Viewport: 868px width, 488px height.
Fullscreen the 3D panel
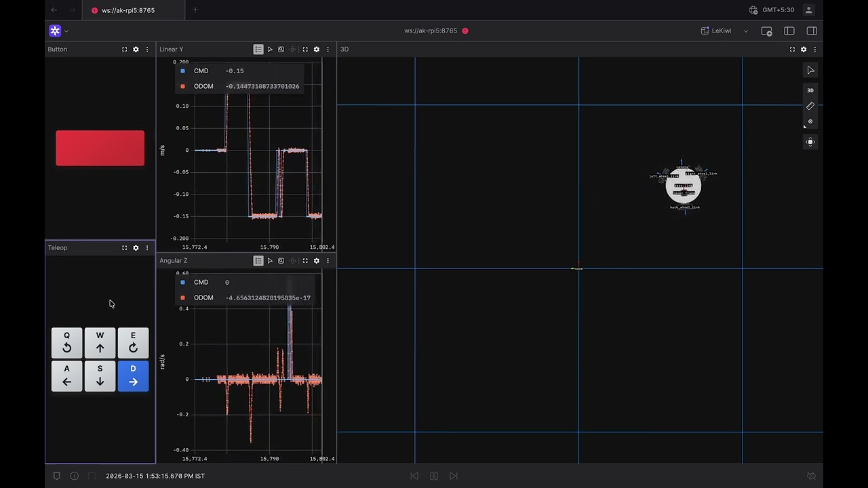tap(792, 49)
